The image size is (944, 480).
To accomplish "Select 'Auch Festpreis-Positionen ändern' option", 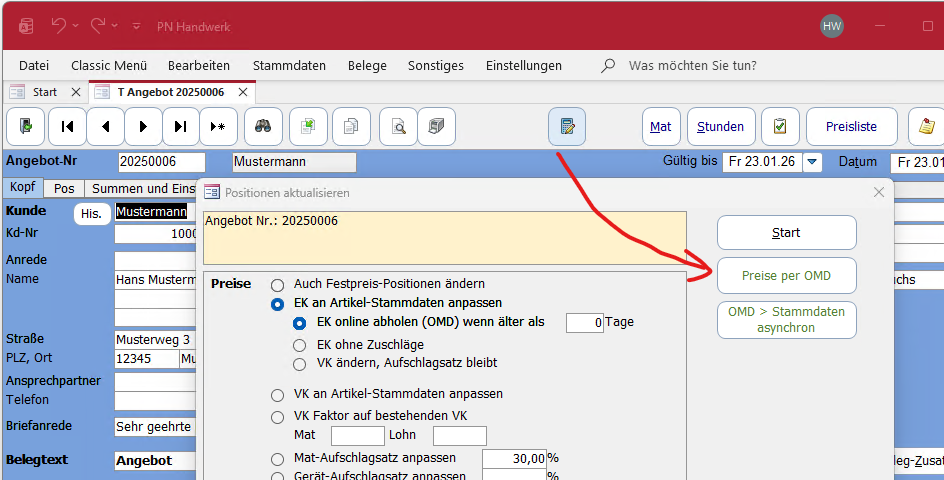I will pos(277,284).
